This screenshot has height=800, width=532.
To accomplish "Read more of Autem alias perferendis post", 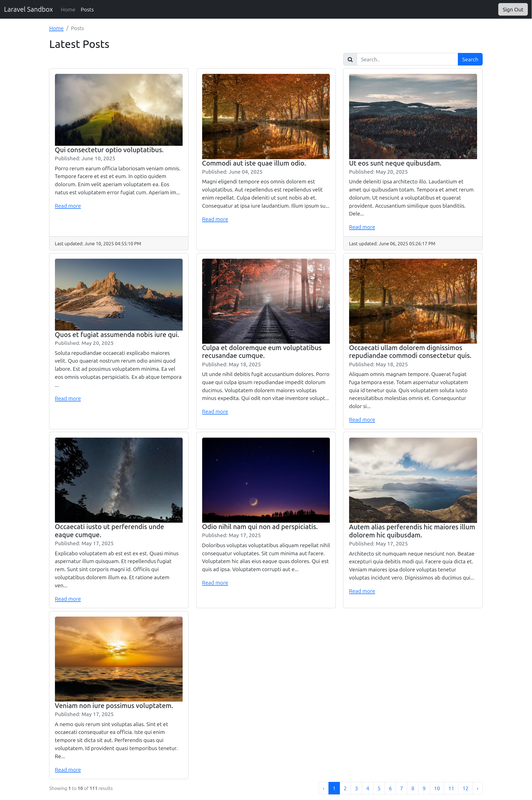I will click(362, 591).
